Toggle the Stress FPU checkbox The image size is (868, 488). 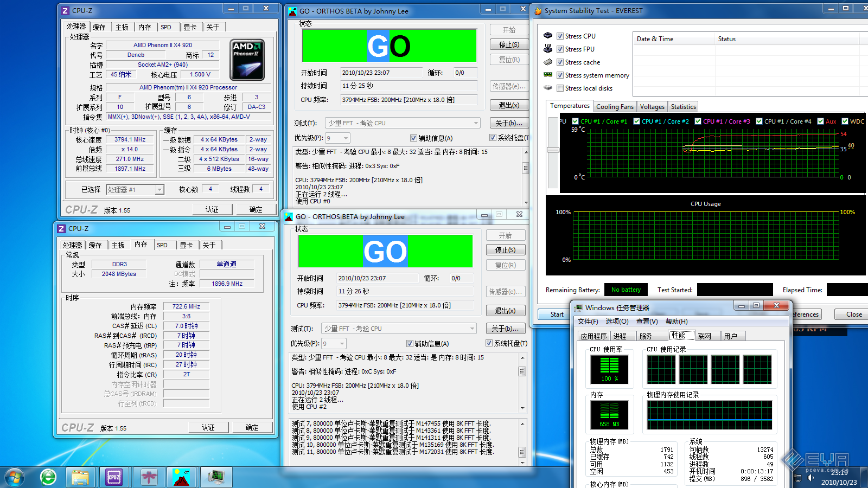560,49
